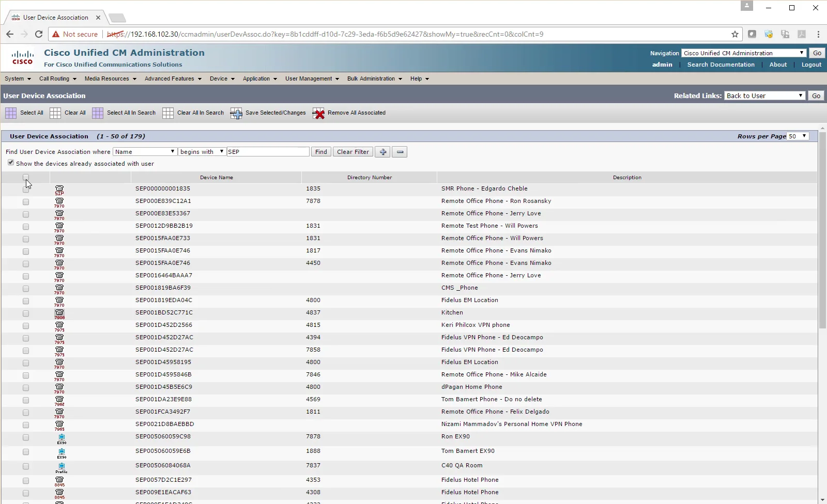827x504 pixels.
Task: Check the box for SEP000E83E53367
Action: [x=26, y=214]
